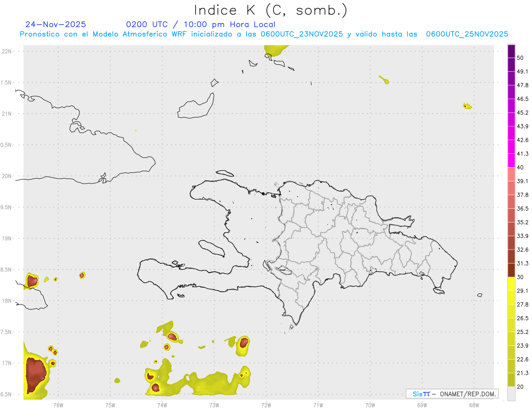Click the title "Indice K (C, somb.)"
The height and width of the screenshot is (411, 532).
270,10
